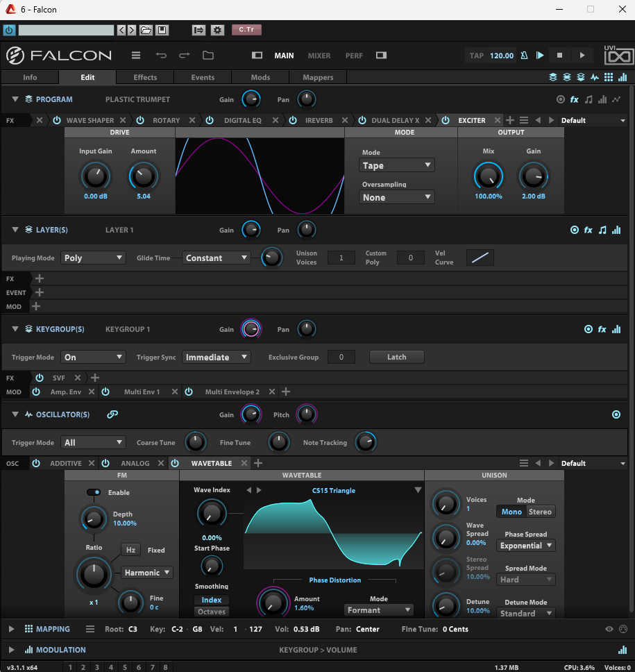Show the modulation bars icon in tab bar
Image resolution: width=635 pixels, height=672 pixels.
point(623,77)
